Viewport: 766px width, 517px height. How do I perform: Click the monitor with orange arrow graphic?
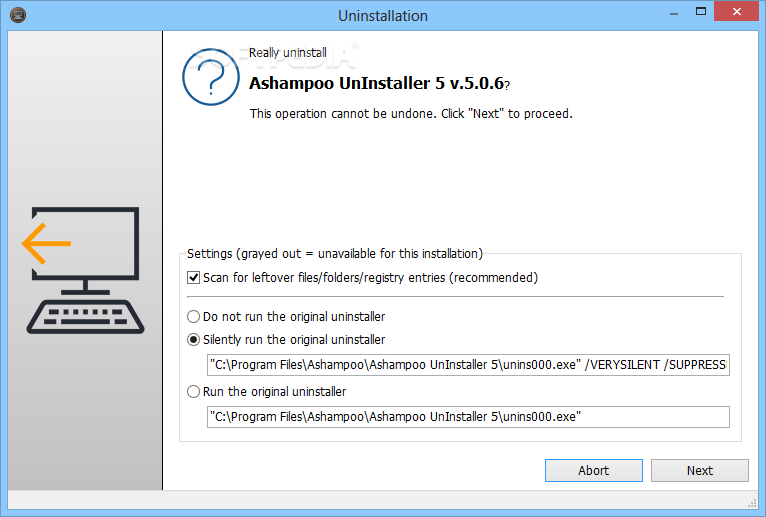coord(82,270)
